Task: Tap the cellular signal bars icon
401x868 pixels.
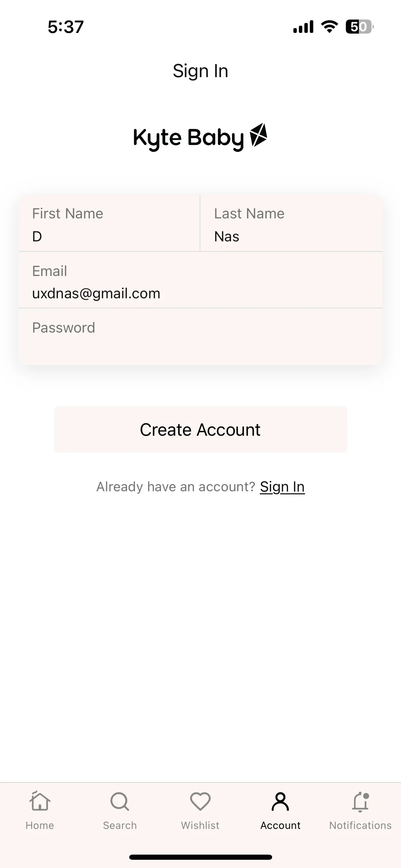Action: (303, 27)
